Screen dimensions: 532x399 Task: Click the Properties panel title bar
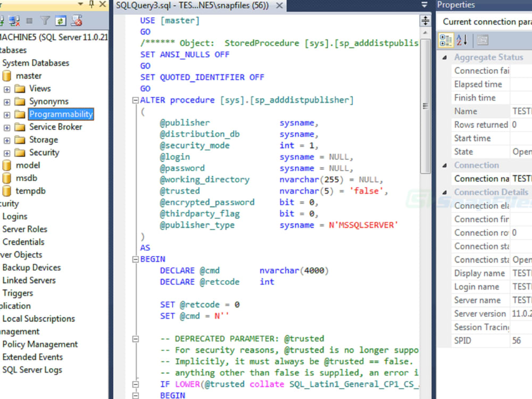click(x=484, y=5)
